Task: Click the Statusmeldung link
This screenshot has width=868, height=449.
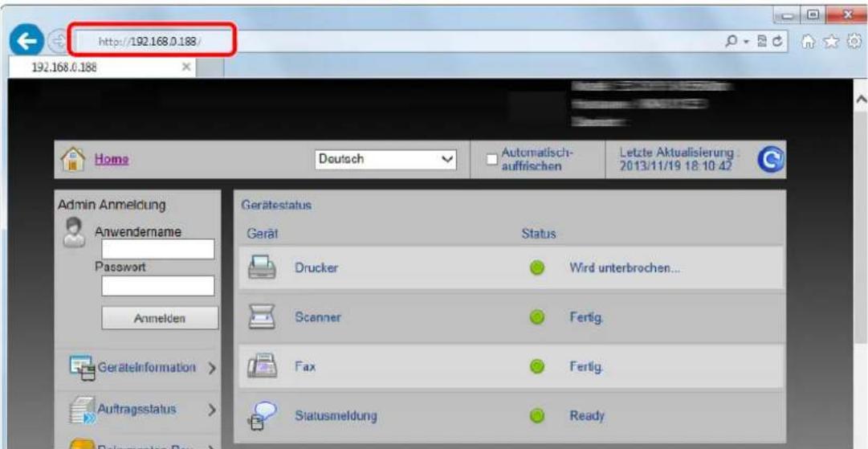Action: [x=336, y=416]
